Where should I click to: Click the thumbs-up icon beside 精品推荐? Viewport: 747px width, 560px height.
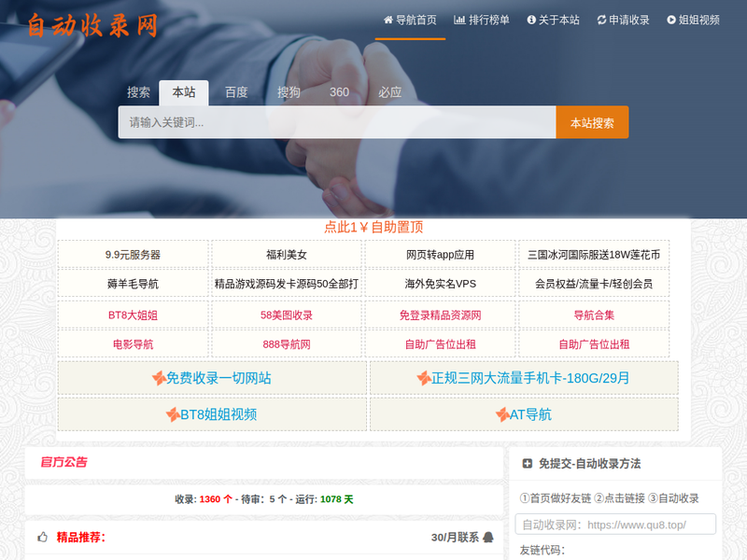(x=42, y=538)
